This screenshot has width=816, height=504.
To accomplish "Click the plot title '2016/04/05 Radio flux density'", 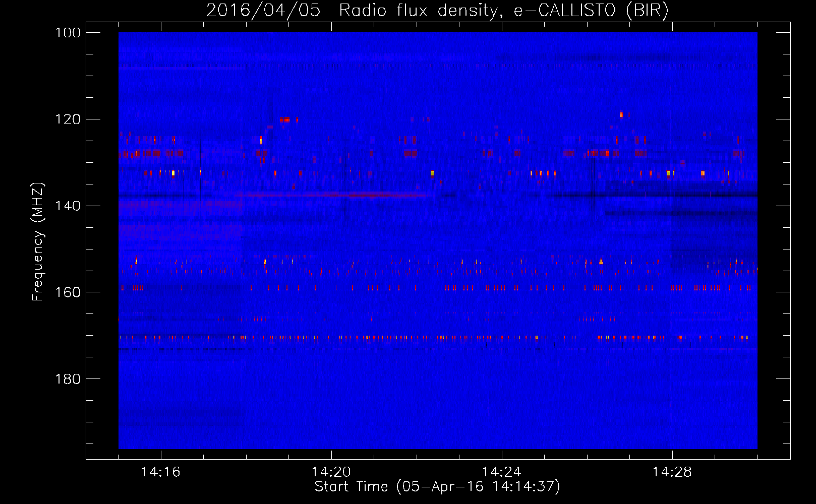I will (x=437, y=10).
